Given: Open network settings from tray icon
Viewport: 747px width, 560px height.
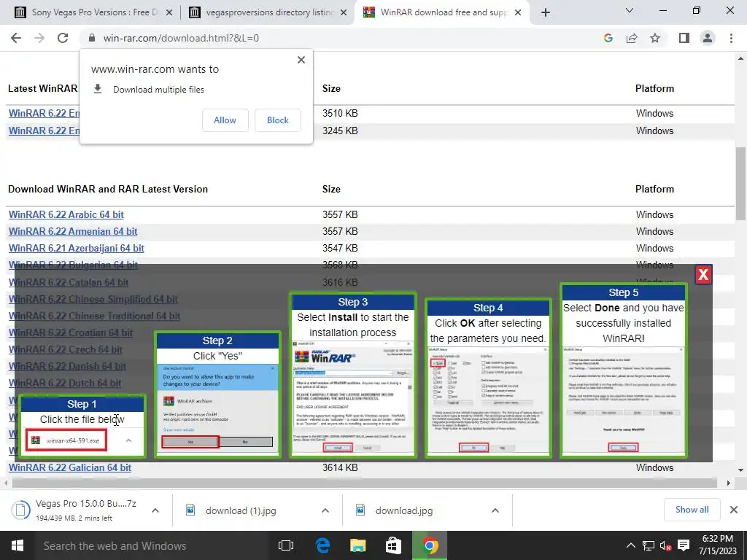Looking at the screenshot, I should tap(649, 545).
